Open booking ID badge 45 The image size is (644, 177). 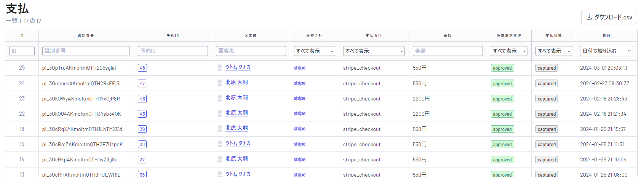pyautogui.click(x=142, y=114)
